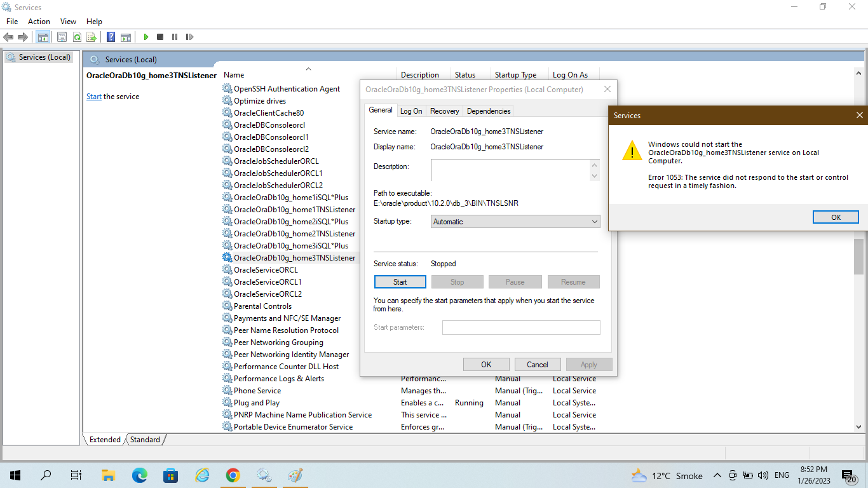
Task: Switch to the Dependencies tab
Action: pyautogui.click(x=489, y=111)
